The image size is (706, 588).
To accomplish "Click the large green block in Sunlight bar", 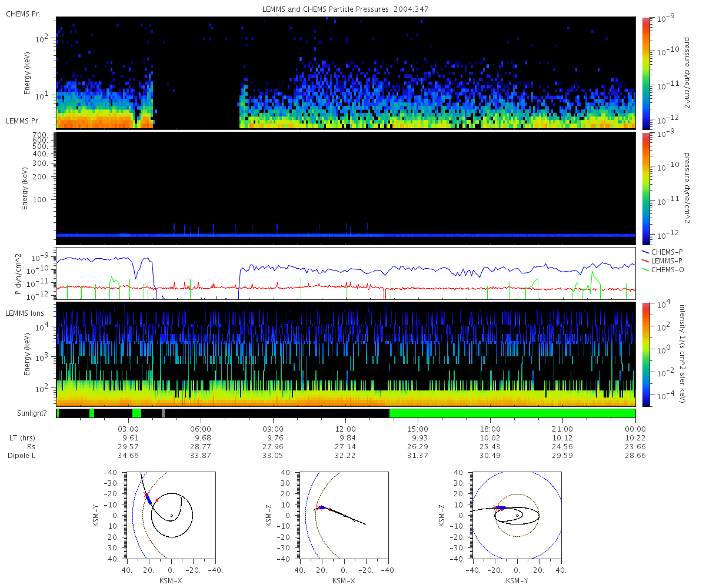I will (x=512, y=413).
